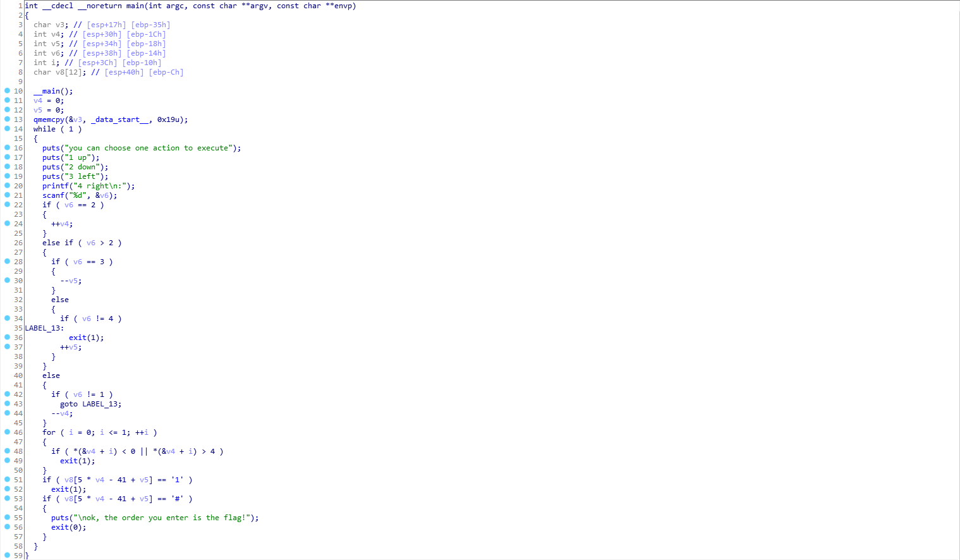
Task: Select the 'main' function name in signature
Action: (135, 6)
